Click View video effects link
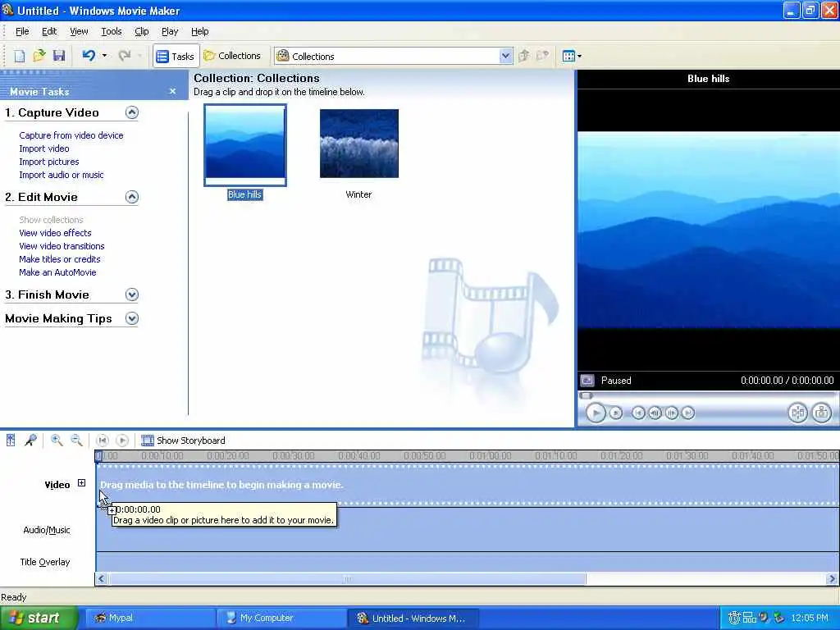 55,233
